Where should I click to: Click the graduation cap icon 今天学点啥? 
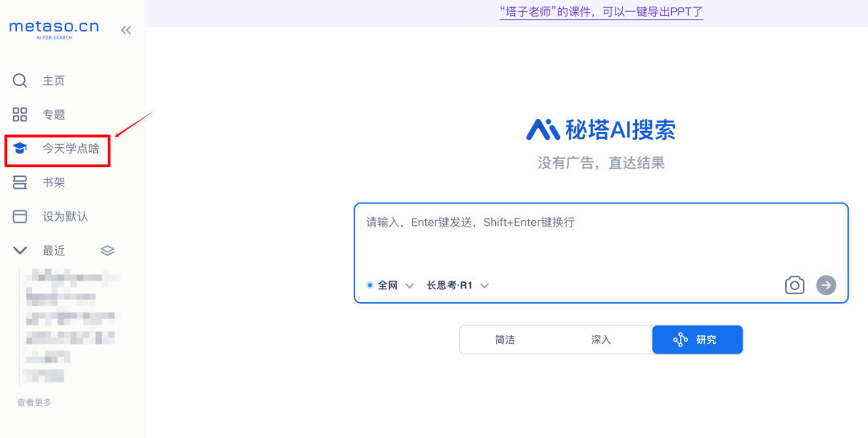point(20,149)
